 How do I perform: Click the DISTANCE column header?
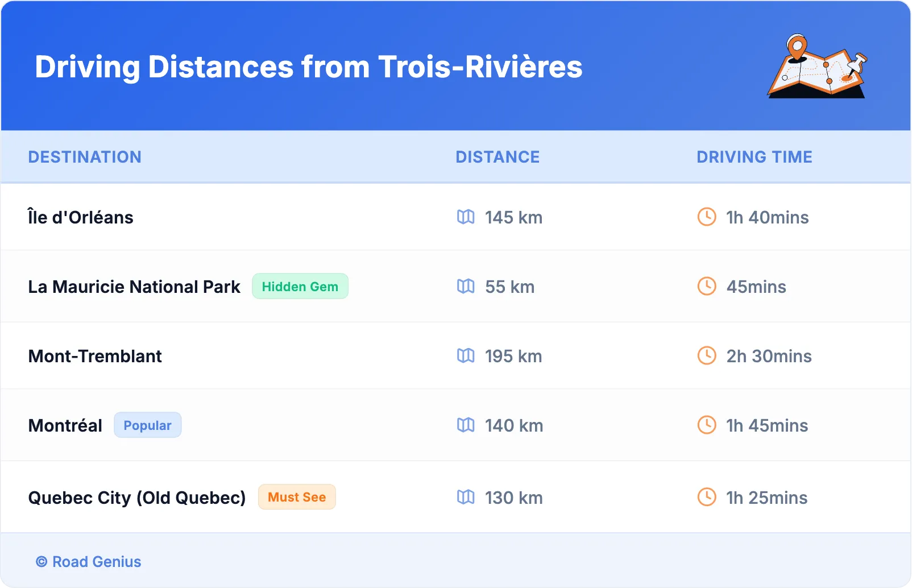pyautogui.click(x=498, y=157)
